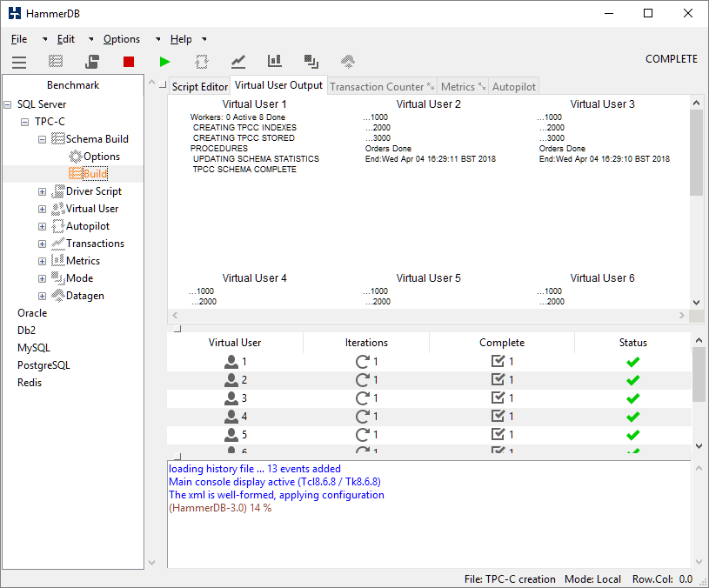Switch to the Metrics tab
Viewport: 709px width, 588px height.
click(x=463, y=87)
